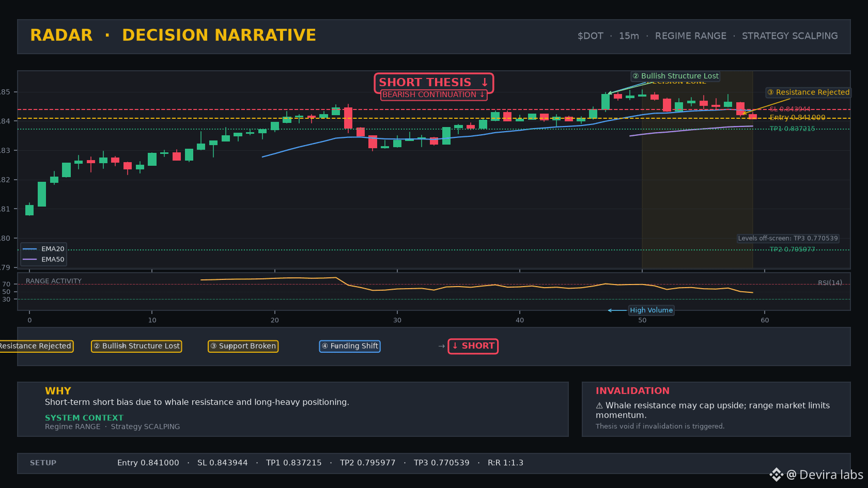Image resolution: width=868 pixels, height=488 pixels.
Task: Click R:R 1:1.3 in the setup bar
Action: [x=506, y=463]
